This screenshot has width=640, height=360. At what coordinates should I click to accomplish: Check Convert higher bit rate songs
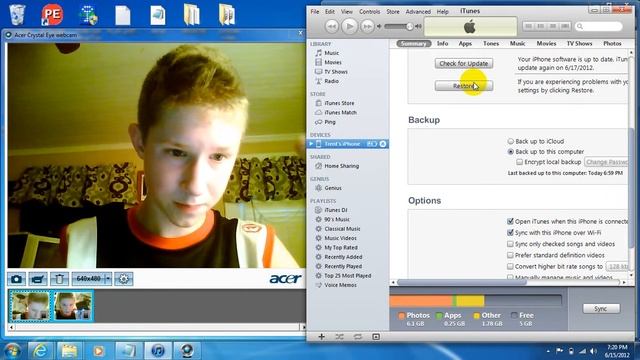pyautogui.click(x=510, y=267)
